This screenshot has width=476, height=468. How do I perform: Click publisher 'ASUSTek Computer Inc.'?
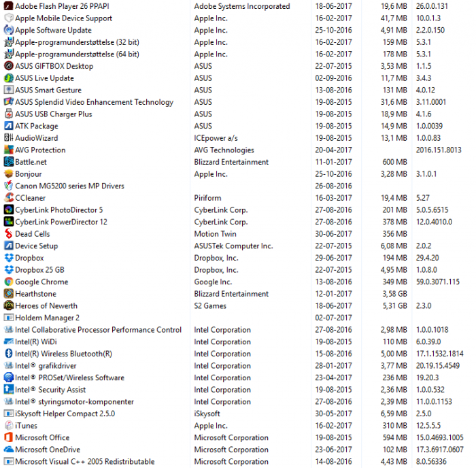(233, 246)
